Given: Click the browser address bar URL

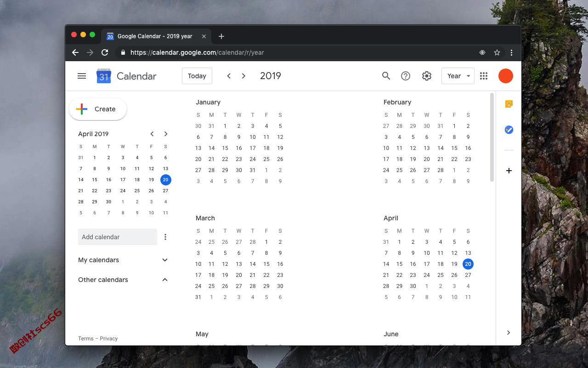Looking at the screenshot, I should click(x=197, y=52).
